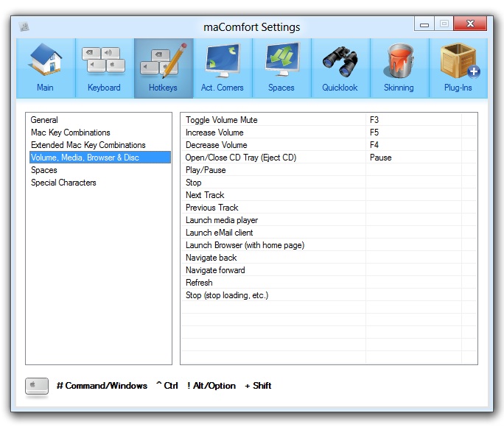Select the Navigate forward row
The image size is (504, 427).
coord(329,270)
